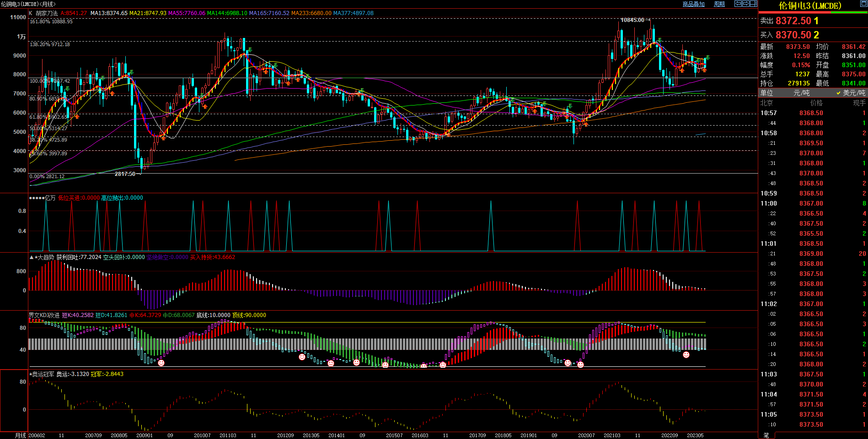This screenshot has height=439, width=868.
Task: Open the 商品叠加 overlay menu
Action: tap(693, 4)
